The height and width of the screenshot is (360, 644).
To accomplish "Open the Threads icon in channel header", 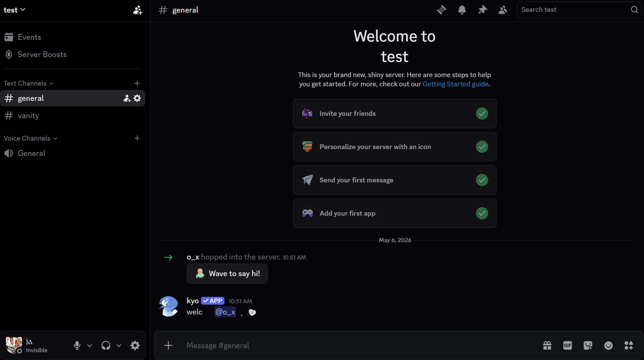I will 441,10.
